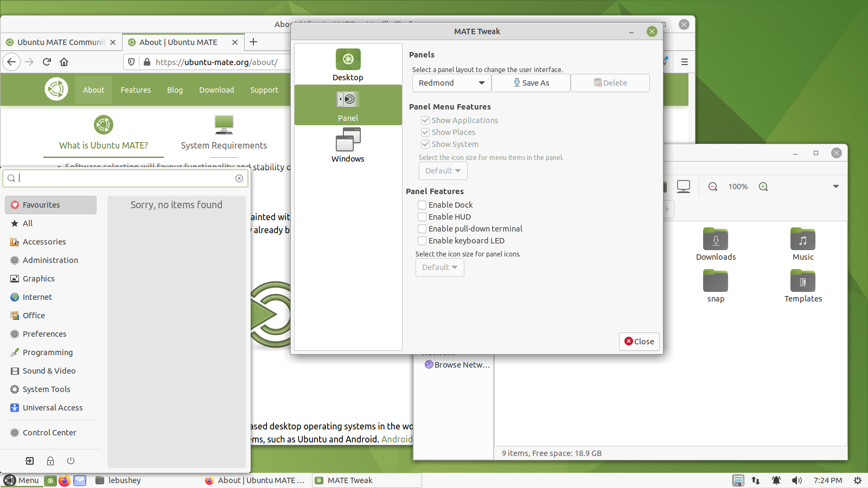The image size is (868, 488).
Task: Select the Desktop section in MATE Tweak
Action: tap(348, 65)
